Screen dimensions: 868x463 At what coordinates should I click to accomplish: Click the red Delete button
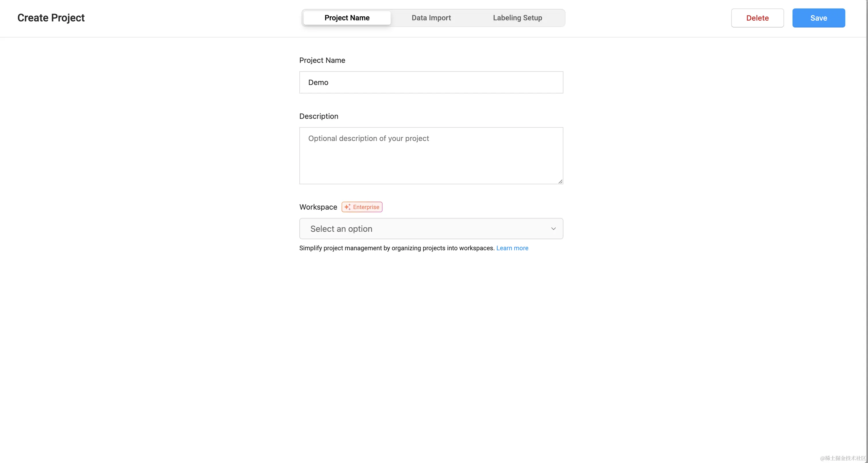(757, 18)
